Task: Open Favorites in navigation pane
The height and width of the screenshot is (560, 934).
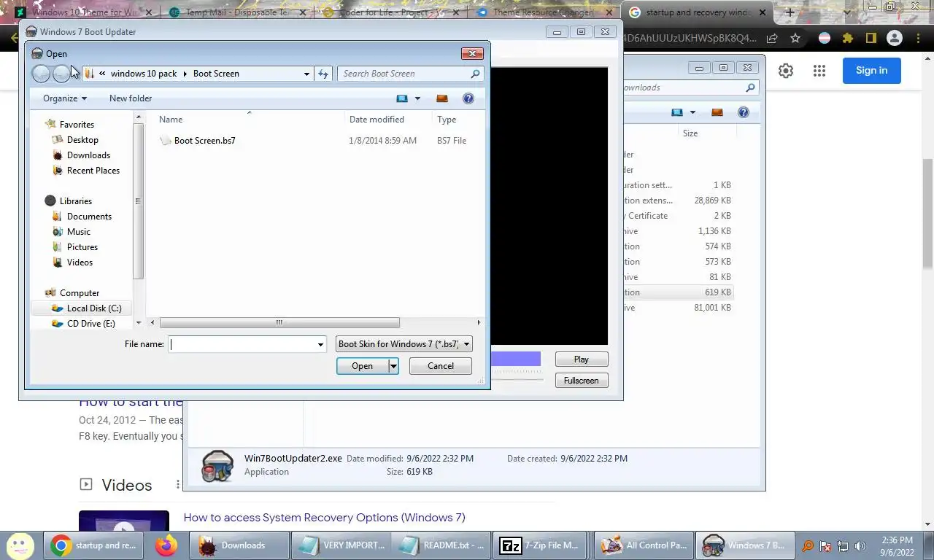Action: [x=77, y=124]
